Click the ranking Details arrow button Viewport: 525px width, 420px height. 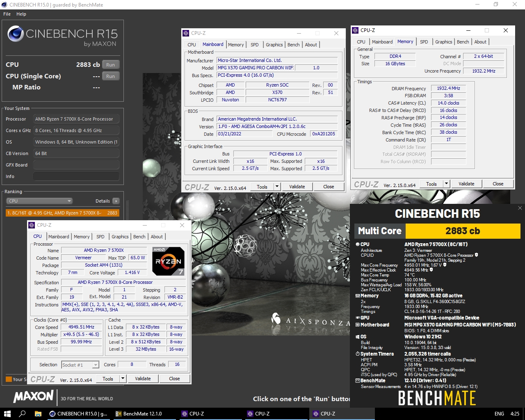(116, 201)
